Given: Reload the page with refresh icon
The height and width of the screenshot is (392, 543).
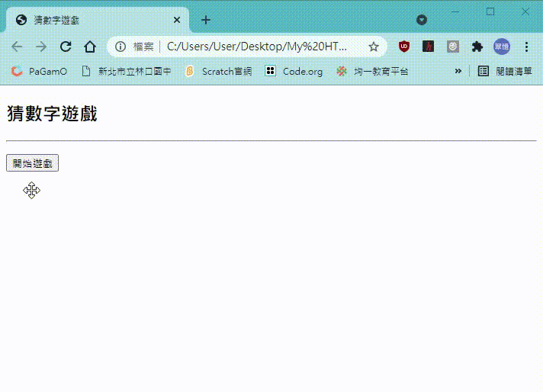Looking at the screenshot, I should click(x=66, y=47).
